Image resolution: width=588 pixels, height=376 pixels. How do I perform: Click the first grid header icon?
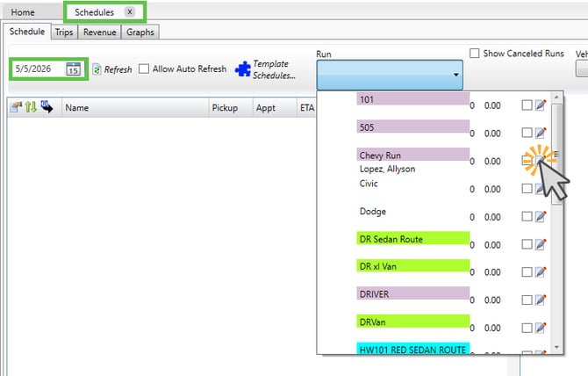pyautogui.click(x=16, y=107)
